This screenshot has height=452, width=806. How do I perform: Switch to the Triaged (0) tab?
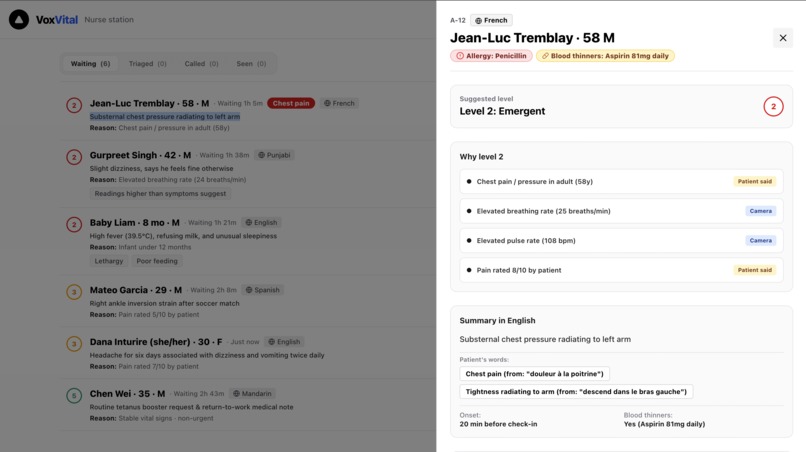point(148,64)
